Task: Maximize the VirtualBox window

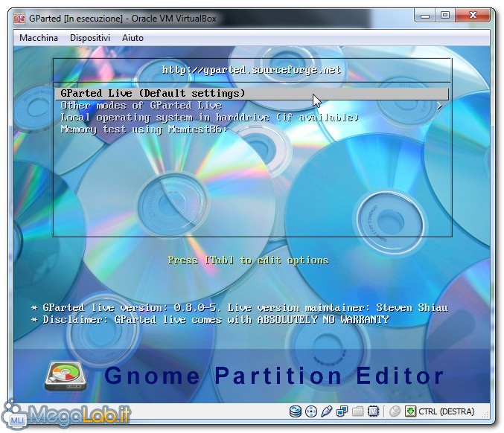Action: 445,16
